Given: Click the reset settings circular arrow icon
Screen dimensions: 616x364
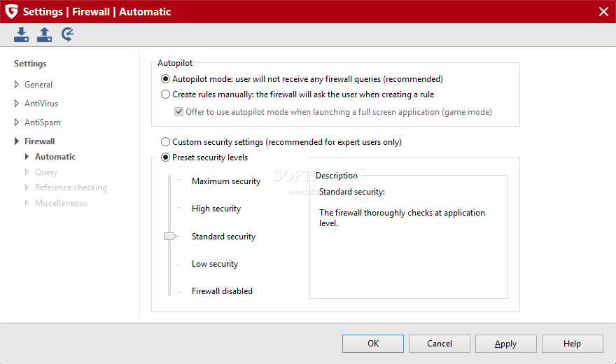Looking at the screenshot, I should [68, 34].
